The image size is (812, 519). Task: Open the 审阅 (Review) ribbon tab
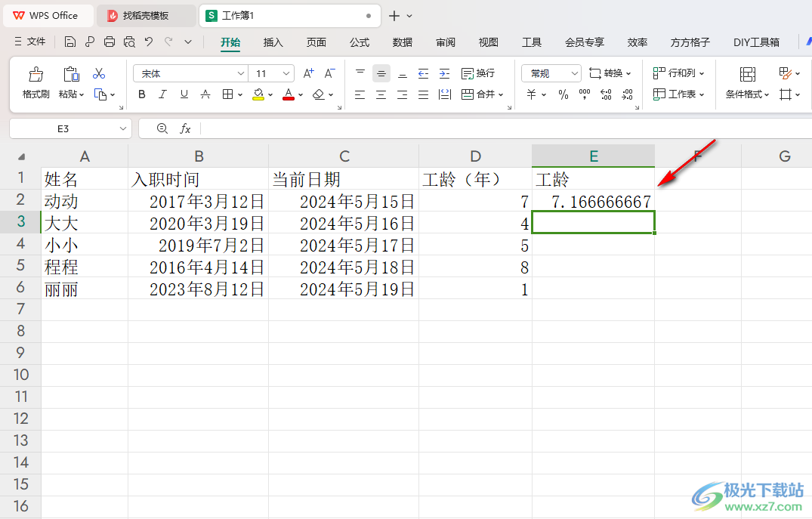pos(446,42)
